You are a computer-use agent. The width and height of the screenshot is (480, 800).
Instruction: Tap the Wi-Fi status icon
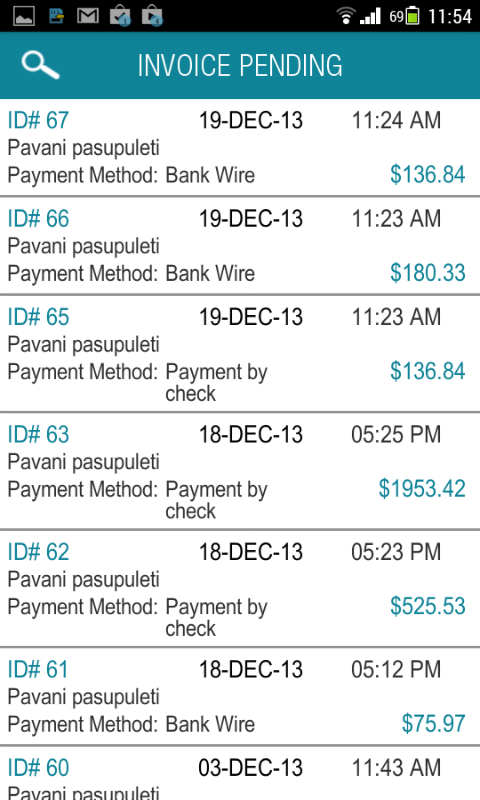tap(346, 16)
